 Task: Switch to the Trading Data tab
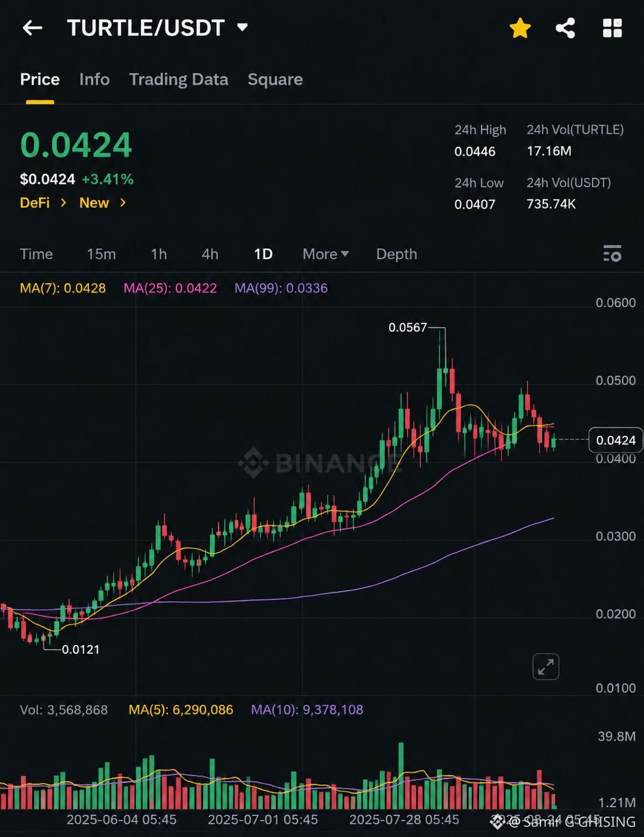tap(179, 79)
